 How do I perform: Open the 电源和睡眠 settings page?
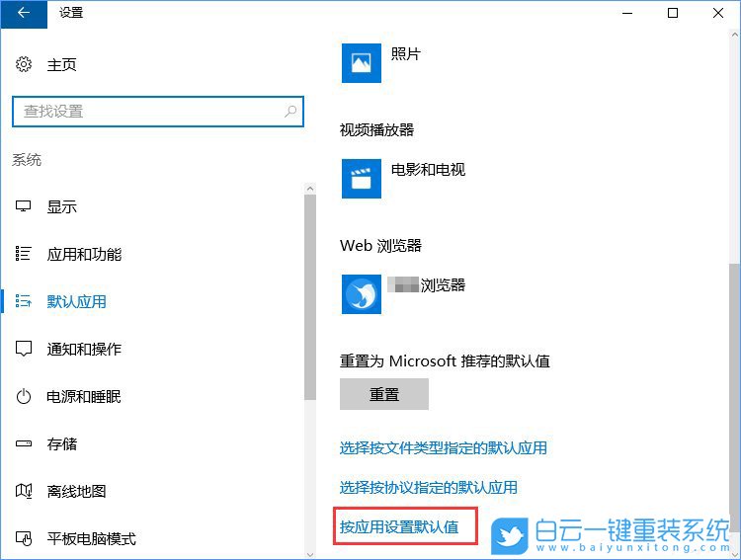click(x=84, y=396)
